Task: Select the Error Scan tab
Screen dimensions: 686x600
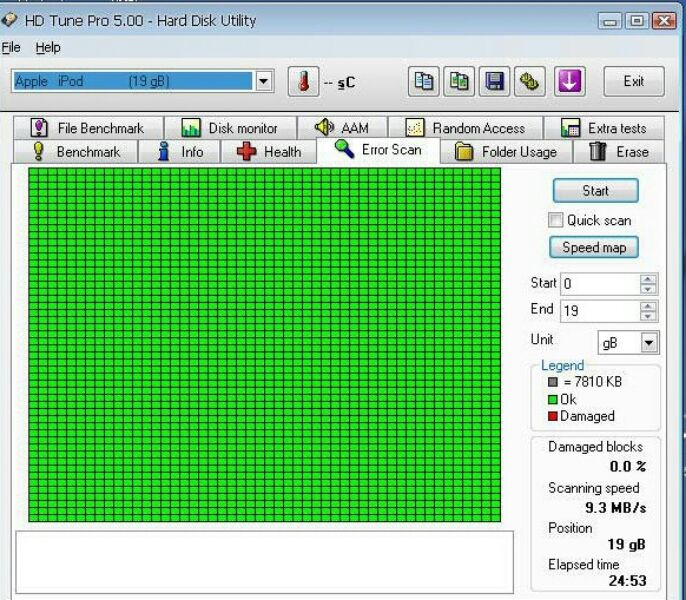Action: (x=378, y=150)
